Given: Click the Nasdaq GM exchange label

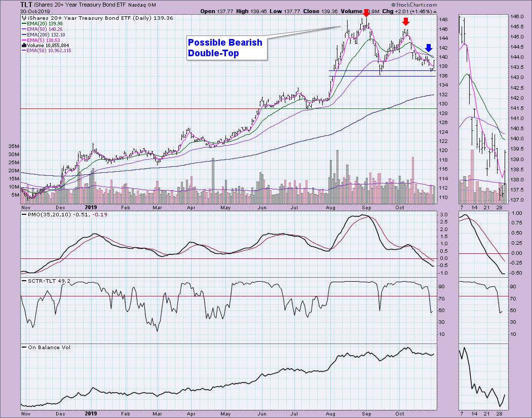Looking at the screenshot, I should (142, 5).
